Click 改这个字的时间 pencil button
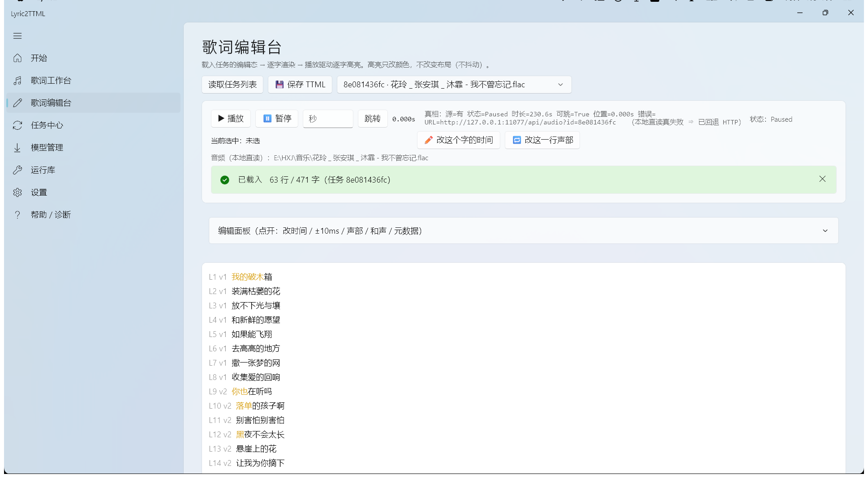Screen dimensions: 868x478 tap(459, 140)
